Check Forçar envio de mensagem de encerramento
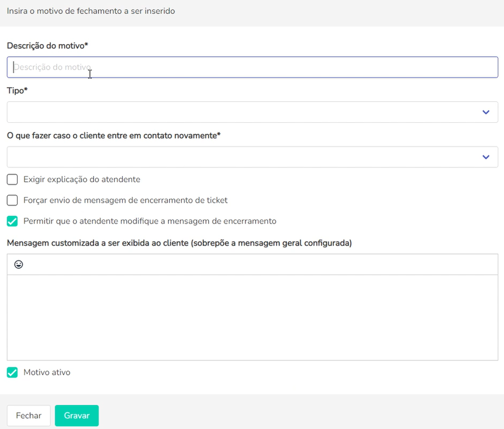This screenshot has width=504, height=429. [12, 200]
